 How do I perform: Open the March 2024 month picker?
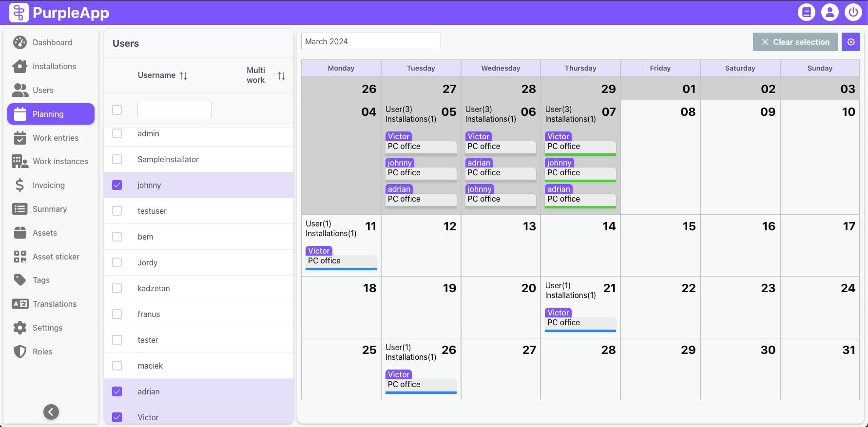point(370,41)
